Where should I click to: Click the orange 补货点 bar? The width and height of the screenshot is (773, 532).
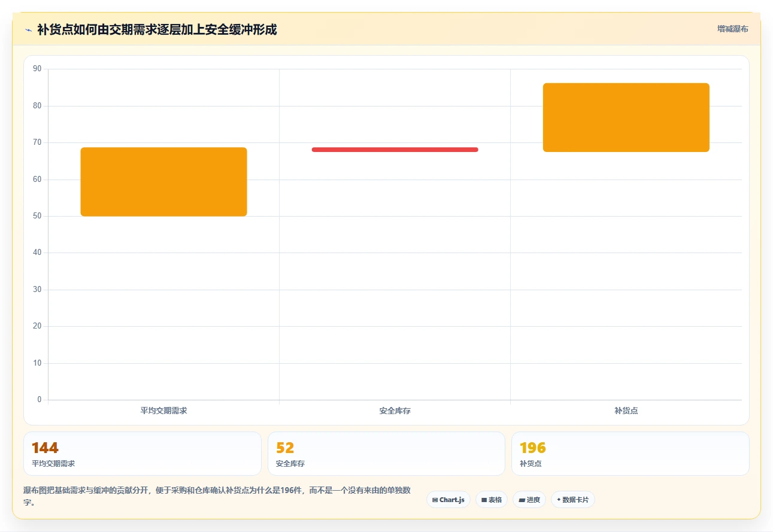[x=626, y=117]
